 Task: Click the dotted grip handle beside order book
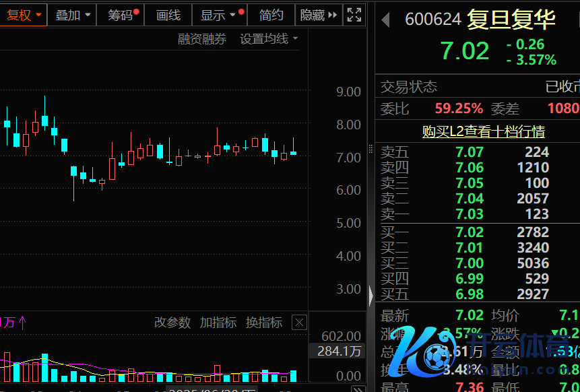pos(370,149)
